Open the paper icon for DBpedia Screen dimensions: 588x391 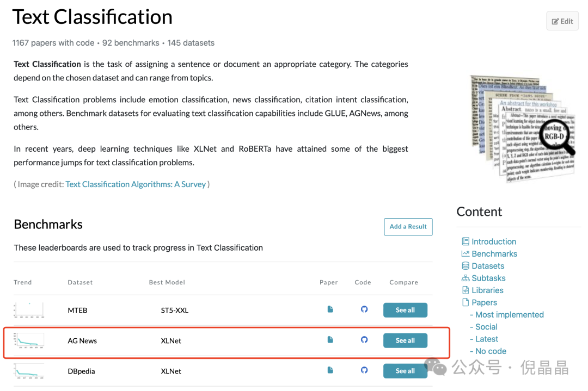click(330, 370)
